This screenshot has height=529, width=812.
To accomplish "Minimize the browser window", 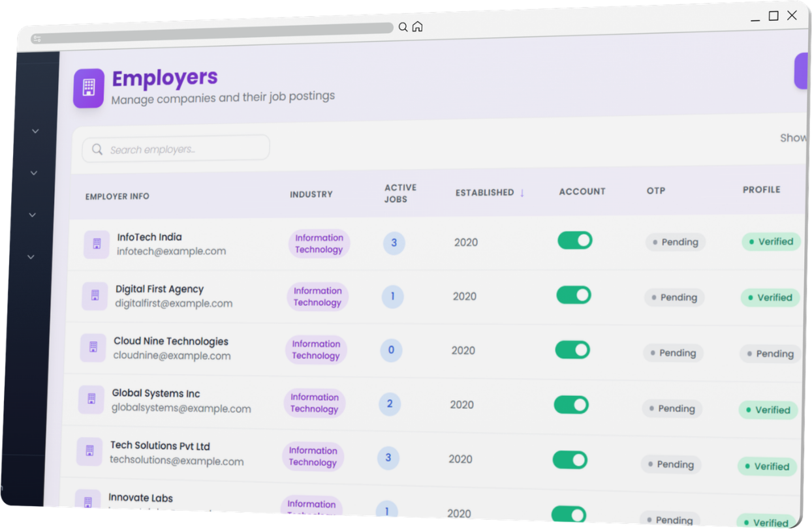I will [x=755, y=20].
